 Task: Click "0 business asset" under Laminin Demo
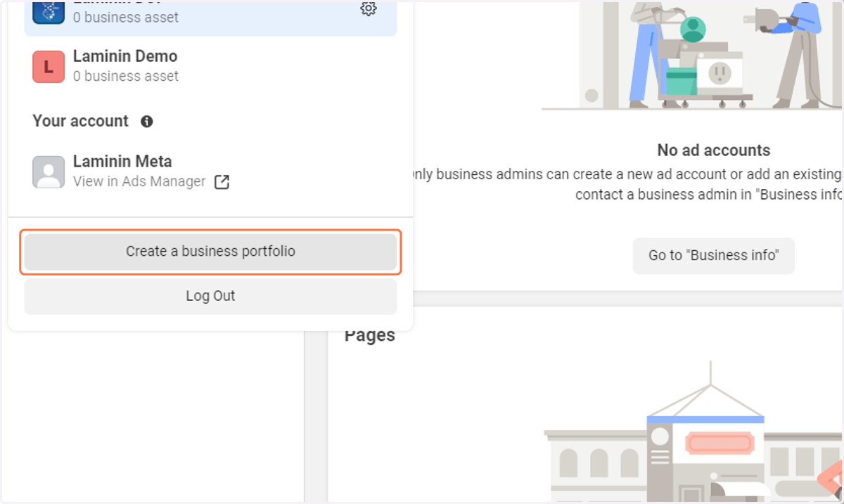pos(126,76)
